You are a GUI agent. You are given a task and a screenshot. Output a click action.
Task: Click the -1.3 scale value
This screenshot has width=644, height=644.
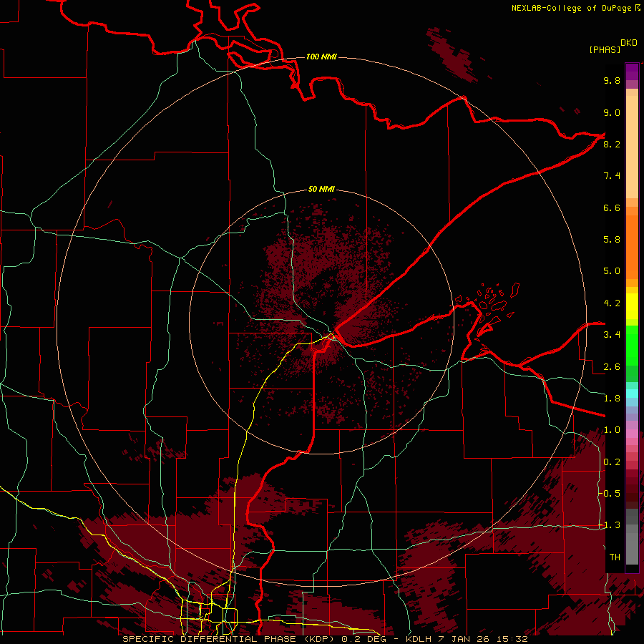click(x=609, y=525)
